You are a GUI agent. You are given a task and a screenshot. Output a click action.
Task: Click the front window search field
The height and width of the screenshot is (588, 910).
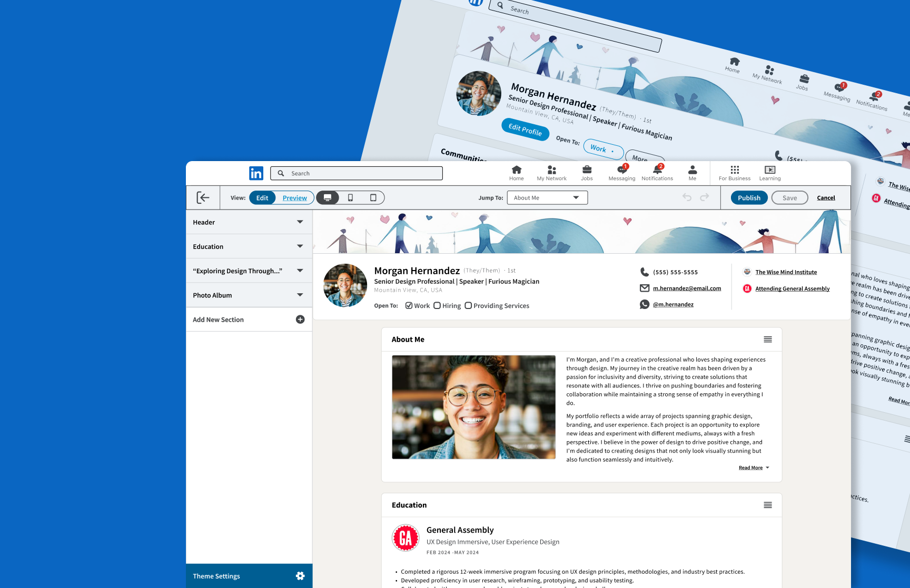point(357,173)
